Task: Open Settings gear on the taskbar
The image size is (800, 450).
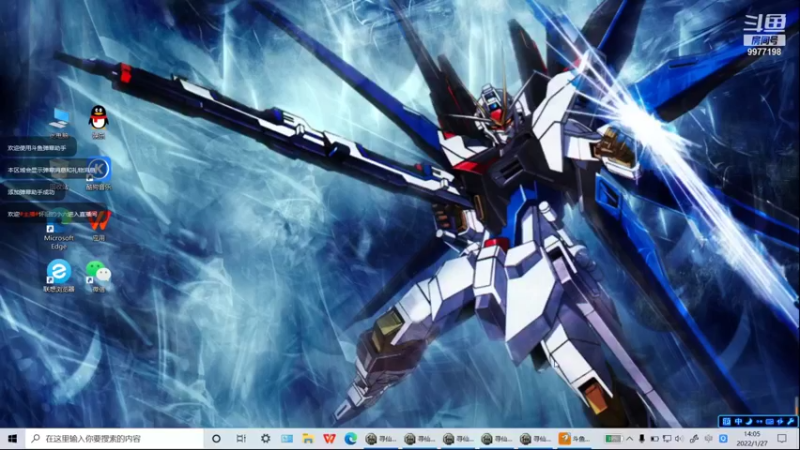Action: click(x=265, y=439)
